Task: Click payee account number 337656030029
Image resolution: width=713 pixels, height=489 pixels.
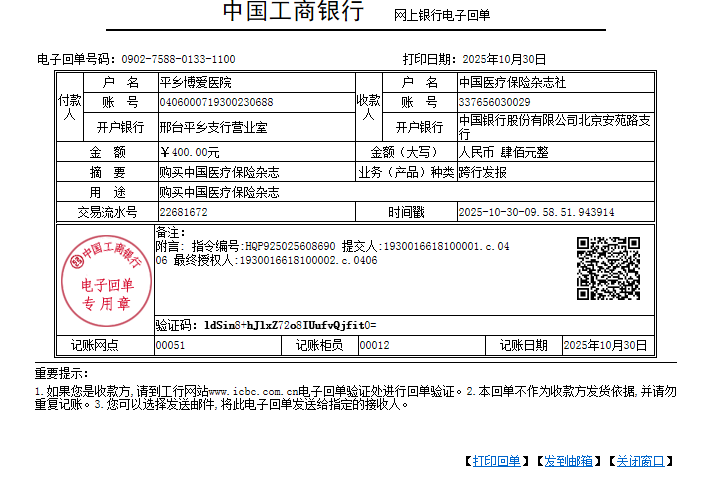Action: point(494,103)
